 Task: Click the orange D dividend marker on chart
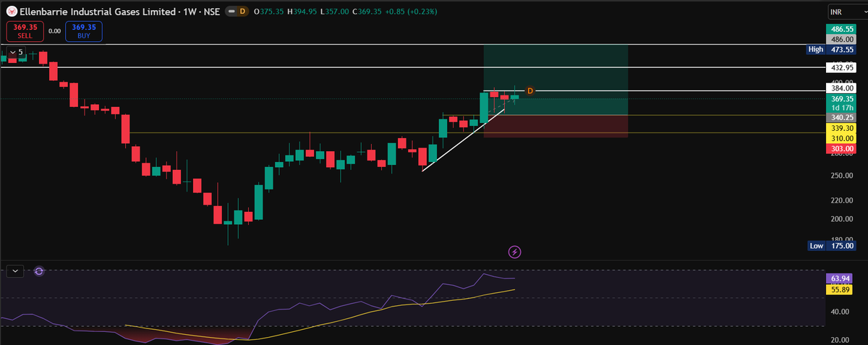point(529,90)
